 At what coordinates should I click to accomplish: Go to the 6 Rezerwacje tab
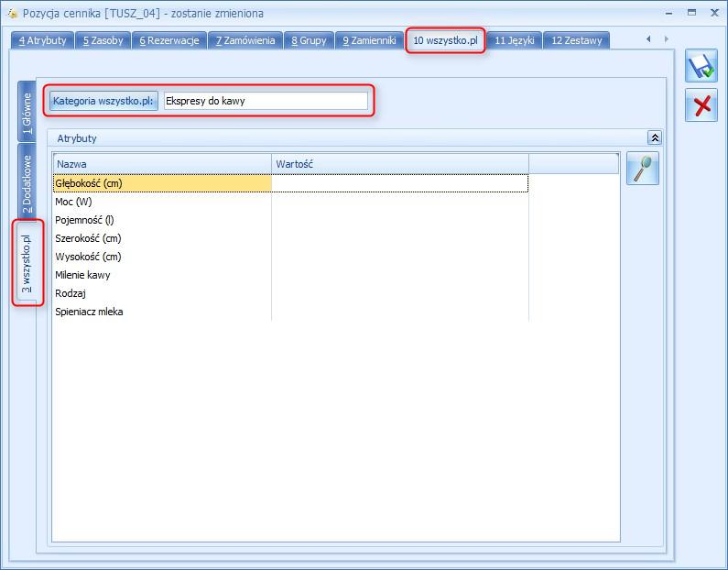(x=169, y=40)
